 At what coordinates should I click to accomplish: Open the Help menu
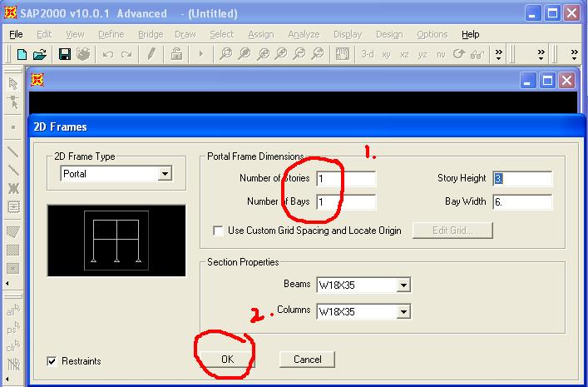pyautogui.click(x=470, y=34)
